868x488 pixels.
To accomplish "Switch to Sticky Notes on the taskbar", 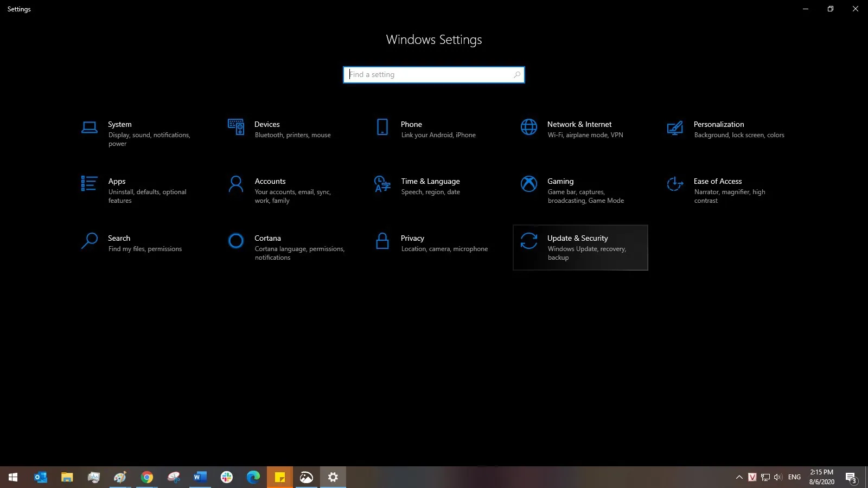I will [x=280, y=477].
